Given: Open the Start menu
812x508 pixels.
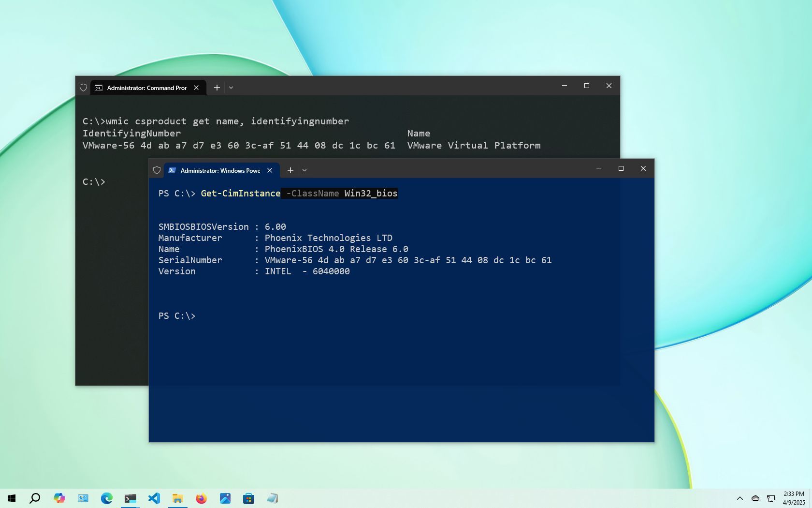Looking at the screenshot, I should (x=11, y=498).
